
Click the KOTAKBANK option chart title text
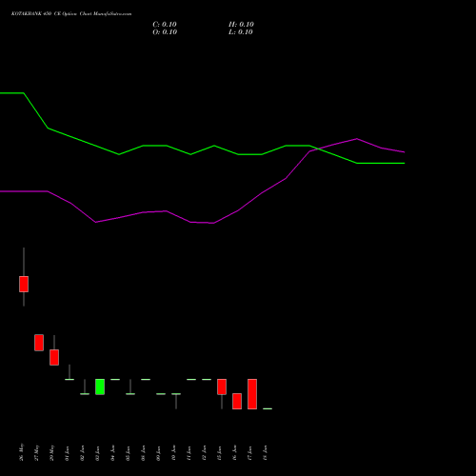pos(71,14)
